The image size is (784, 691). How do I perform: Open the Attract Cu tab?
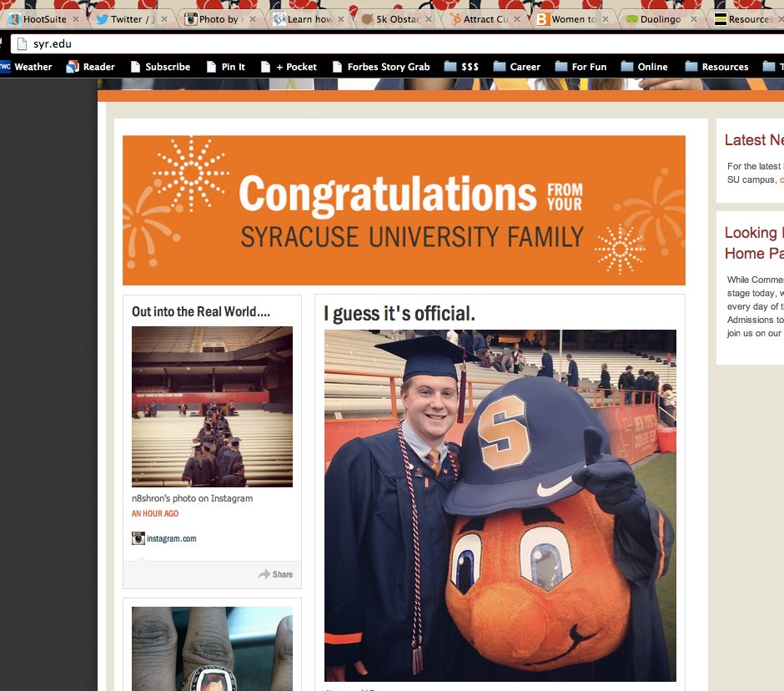click(485, 19)
